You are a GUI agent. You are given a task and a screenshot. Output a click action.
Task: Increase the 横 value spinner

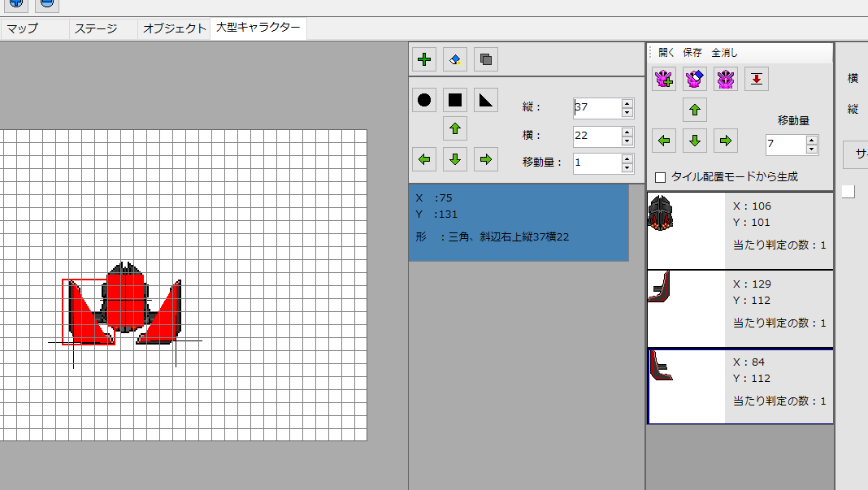(627, 132)
